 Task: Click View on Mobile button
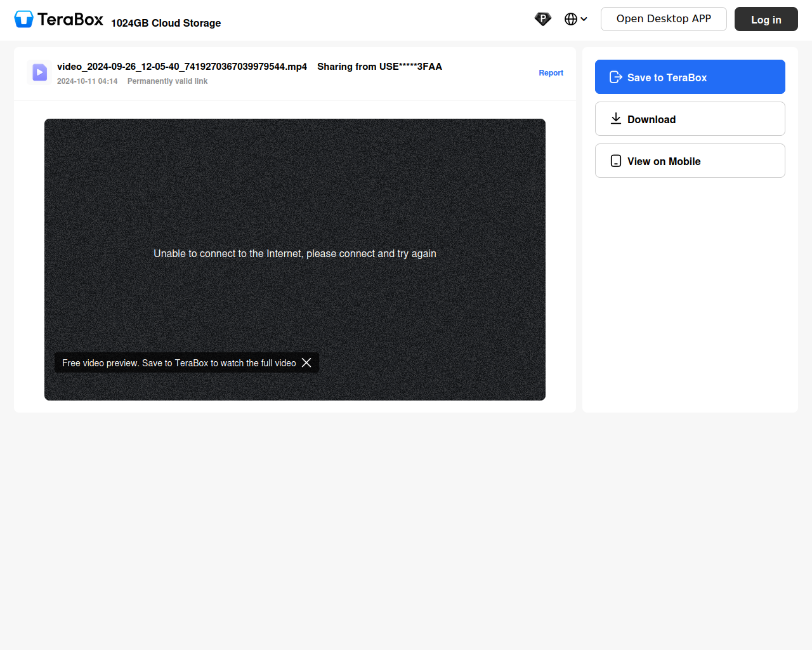point(690,161)
